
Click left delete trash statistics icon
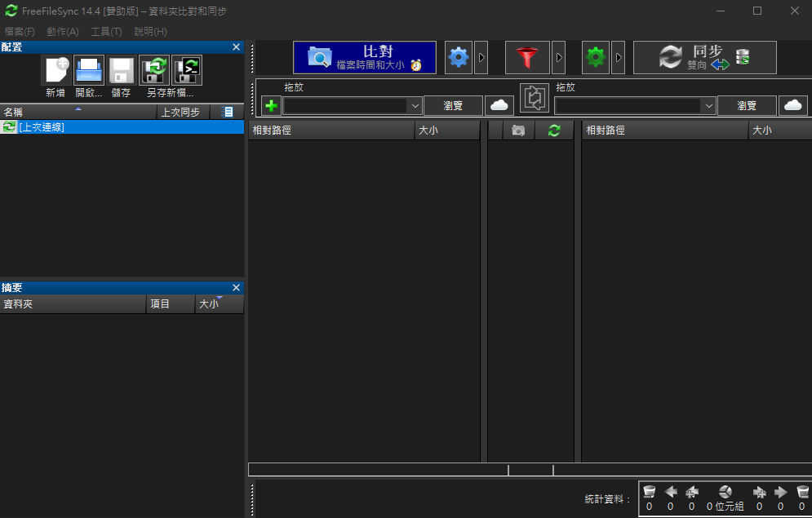click(x=649, y=492)
